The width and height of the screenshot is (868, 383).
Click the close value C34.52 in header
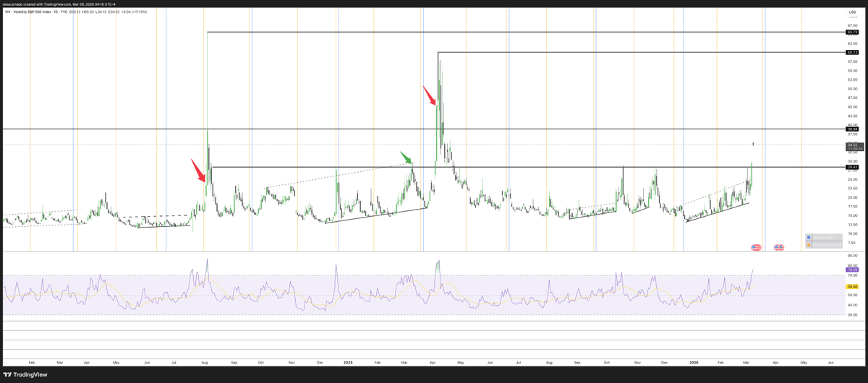click(x=114, y=12)
